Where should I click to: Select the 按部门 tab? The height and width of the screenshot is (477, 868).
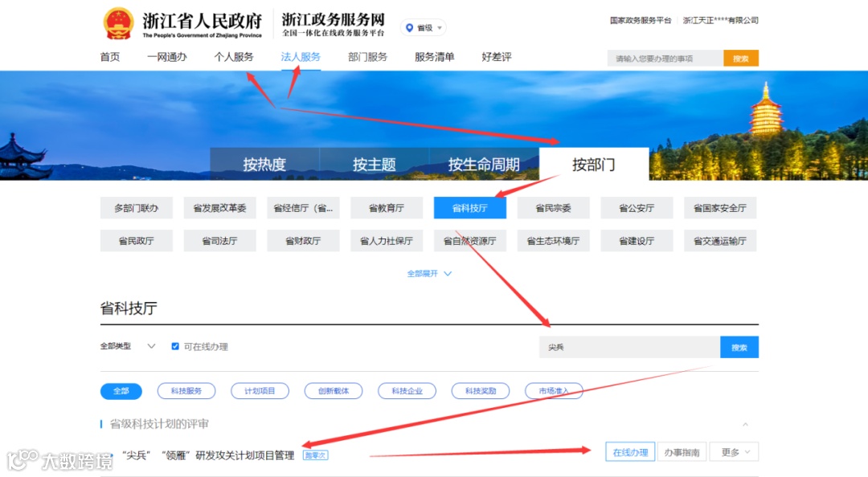pyautogui.click(x=594, y=165)
